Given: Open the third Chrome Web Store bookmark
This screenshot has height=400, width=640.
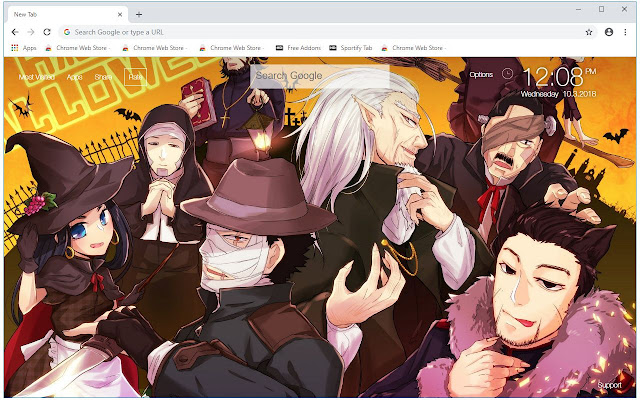Looking at the screenshot, I should (x=231, y=48).
